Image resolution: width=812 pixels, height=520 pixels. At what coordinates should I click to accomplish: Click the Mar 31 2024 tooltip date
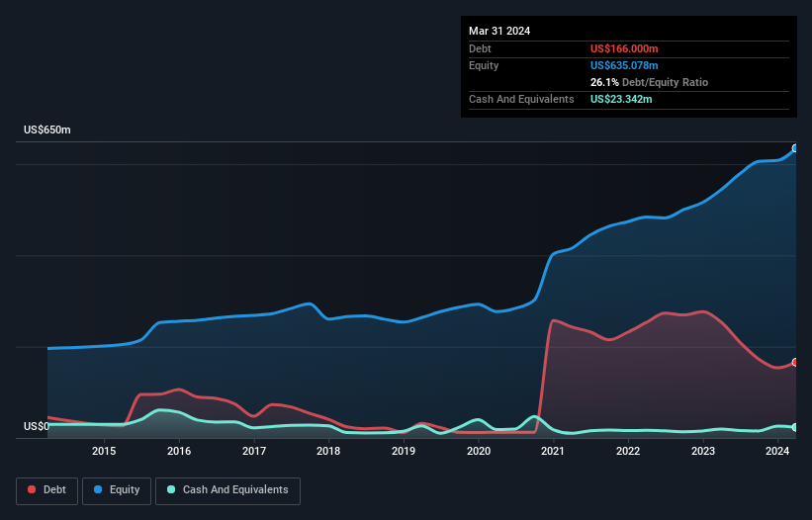pos(499,31)
